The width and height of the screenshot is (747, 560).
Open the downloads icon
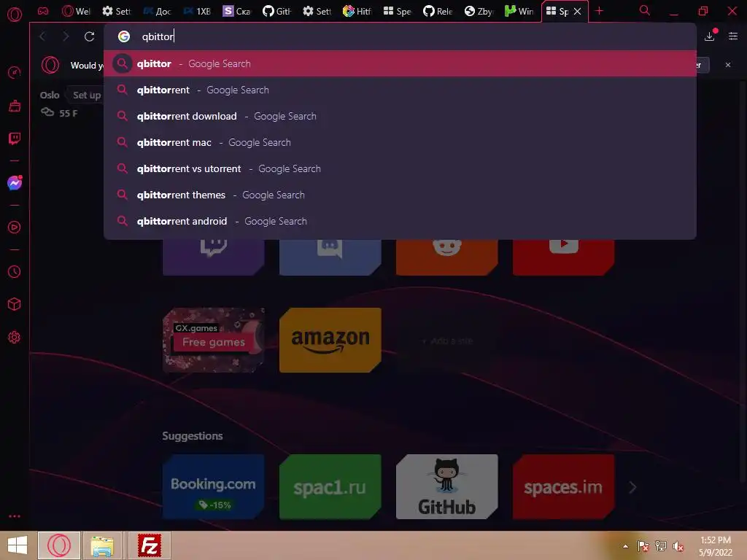[710, 36]
